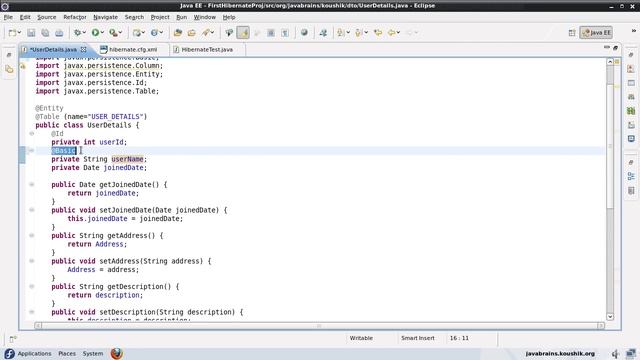640x360 pixels.
Task: Click the userName field in code
Action: [x=127, y=159]
